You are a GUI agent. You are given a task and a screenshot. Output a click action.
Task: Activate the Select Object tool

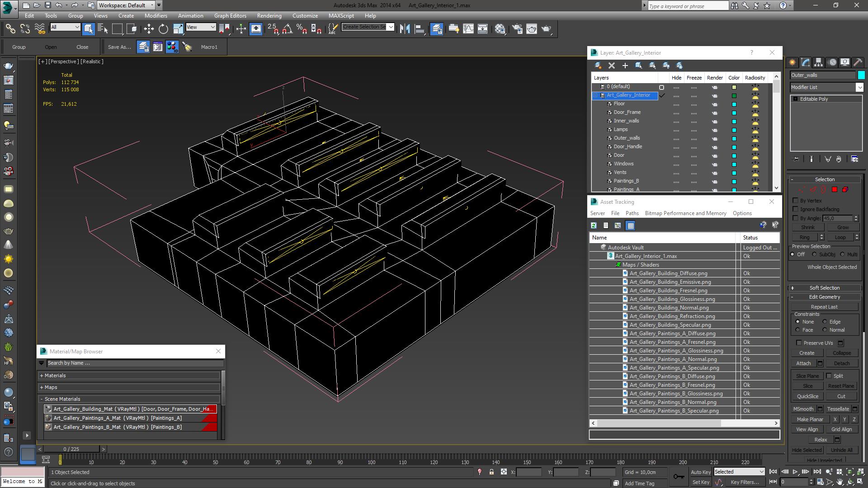click(x=88, y=29)
